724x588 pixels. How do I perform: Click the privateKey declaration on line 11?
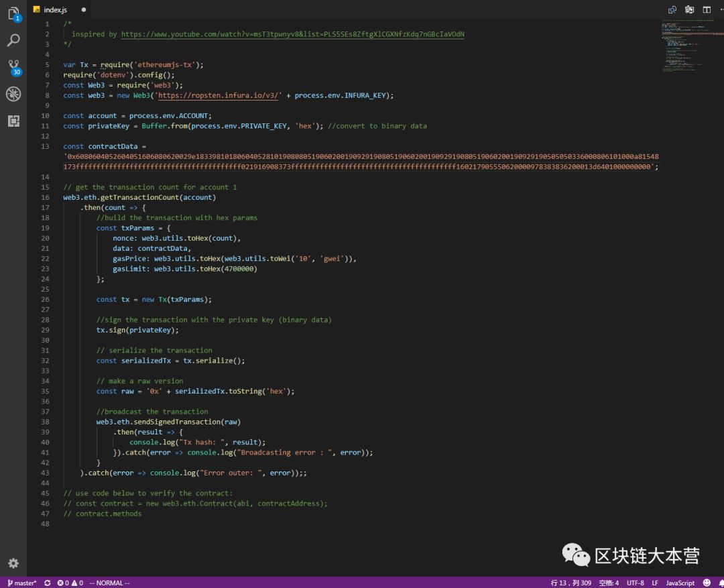[109, 126]
